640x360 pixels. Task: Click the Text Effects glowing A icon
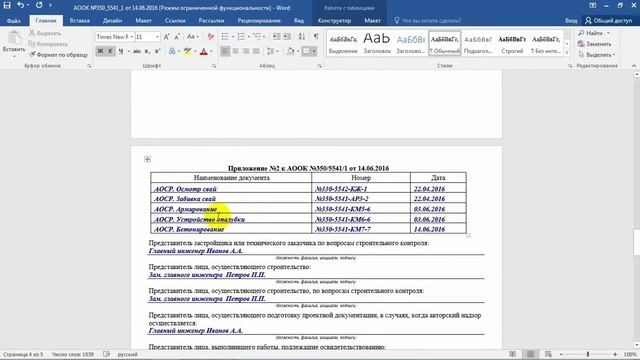[x=172, y=51]
